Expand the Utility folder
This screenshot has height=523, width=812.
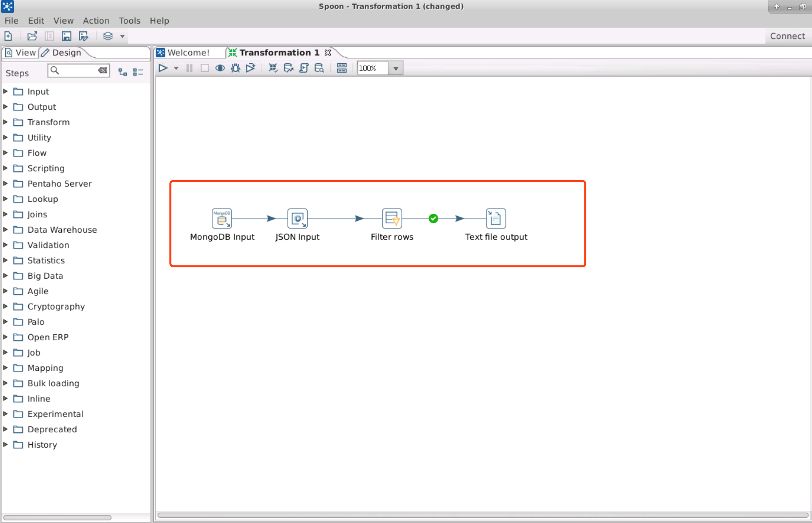coord(6,137)
